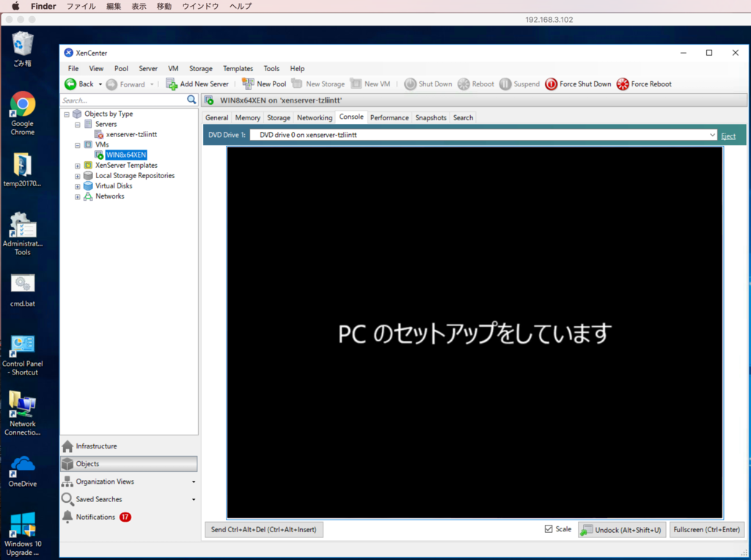Select XenServer Templates in tree

pyautogui.click(x=126, y=165)
